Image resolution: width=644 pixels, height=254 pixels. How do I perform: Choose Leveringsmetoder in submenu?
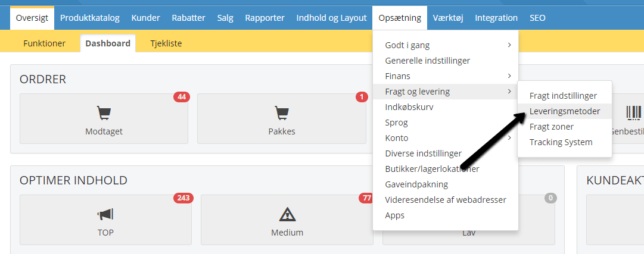click(x=565, y=111)
